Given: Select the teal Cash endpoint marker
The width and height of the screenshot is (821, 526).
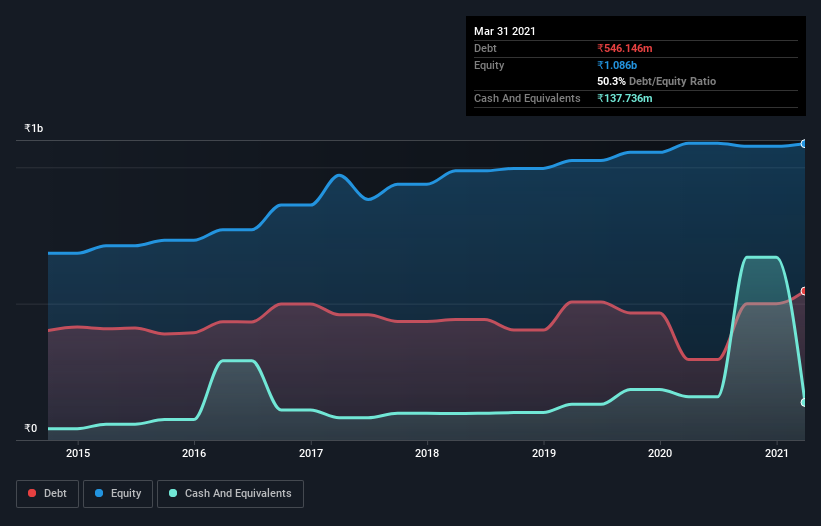Looking at the screenshot, I should (804, 402).
